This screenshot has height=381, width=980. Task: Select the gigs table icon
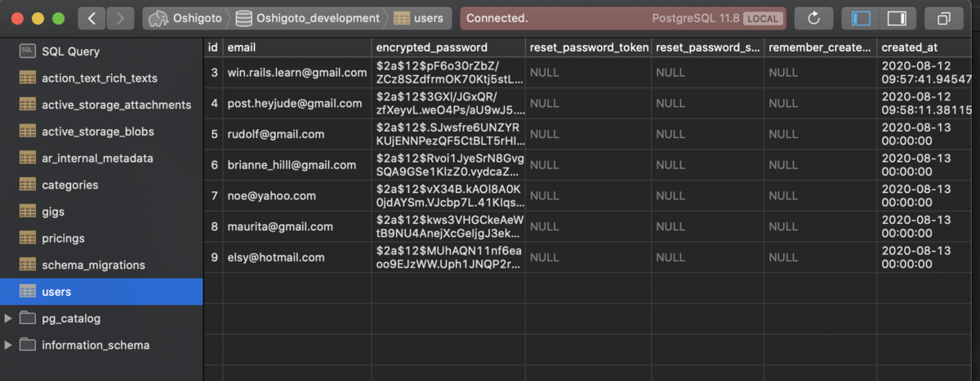point(28,212)
